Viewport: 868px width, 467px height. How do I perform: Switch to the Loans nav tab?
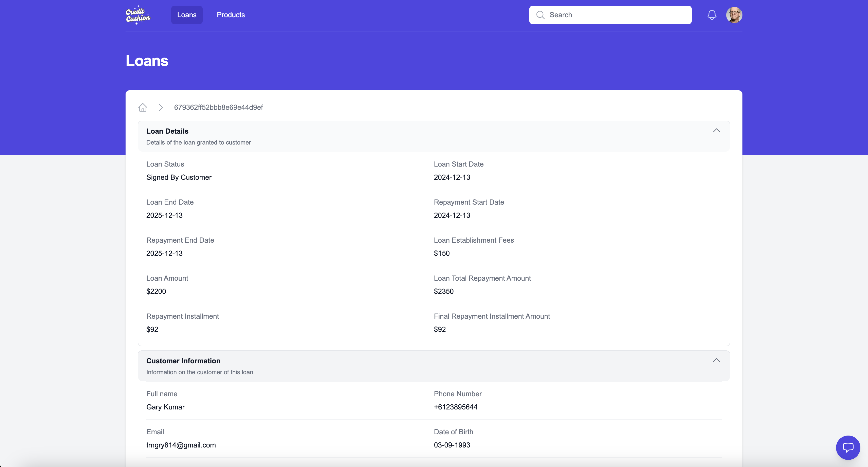click(x=187, y=15)
